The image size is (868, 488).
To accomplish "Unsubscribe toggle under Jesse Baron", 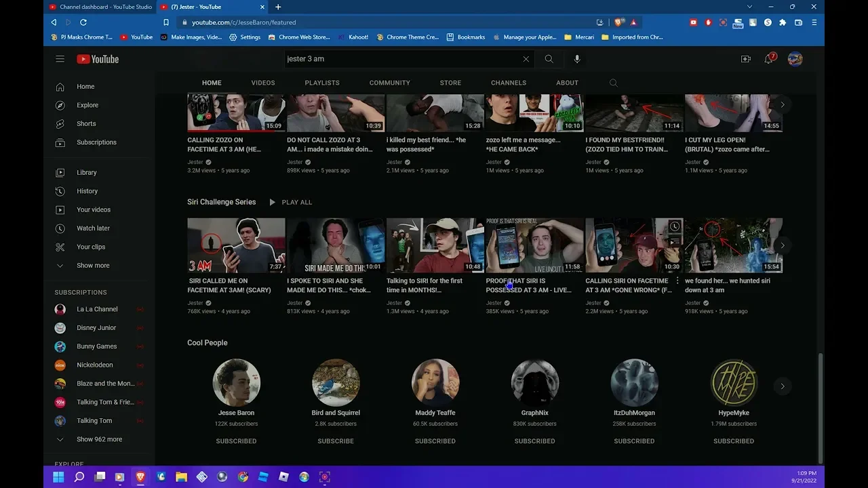I will (236, 441).
